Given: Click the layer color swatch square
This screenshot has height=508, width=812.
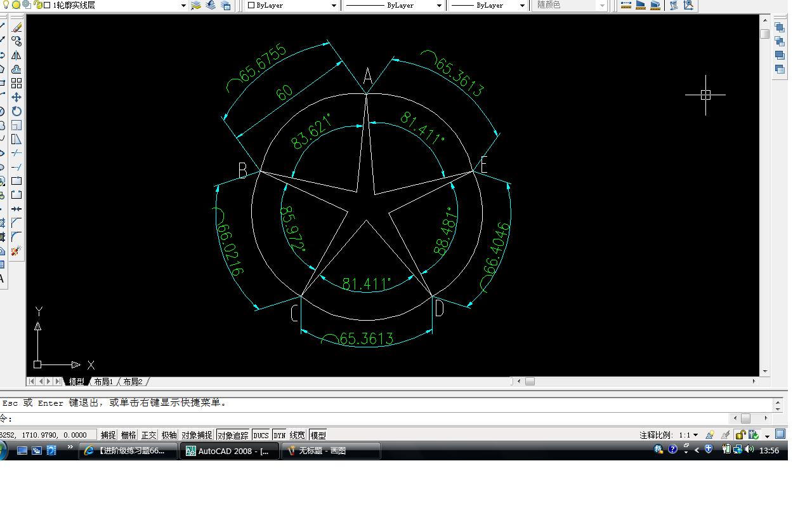Looking at the screenshot, I should coord(47,5).
